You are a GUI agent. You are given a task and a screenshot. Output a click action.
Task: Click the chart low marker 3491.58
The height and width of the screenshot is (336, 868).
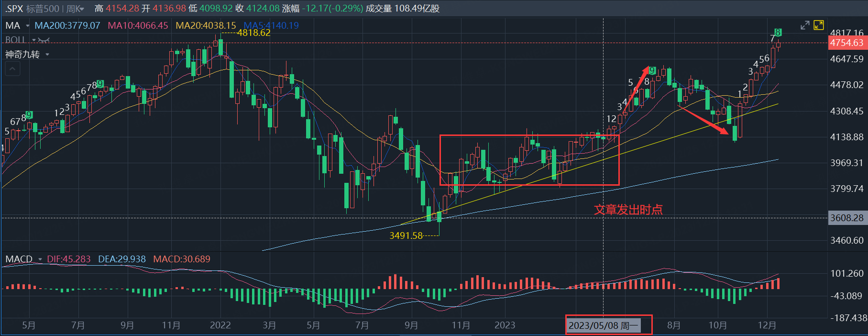(x=406, y=235)
